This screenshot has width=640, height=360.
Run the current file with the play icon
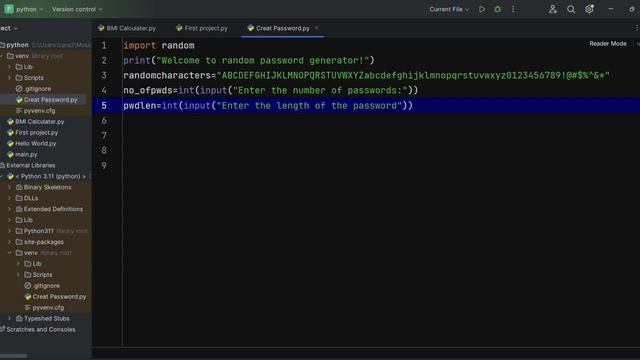click(x=482, y=9)
